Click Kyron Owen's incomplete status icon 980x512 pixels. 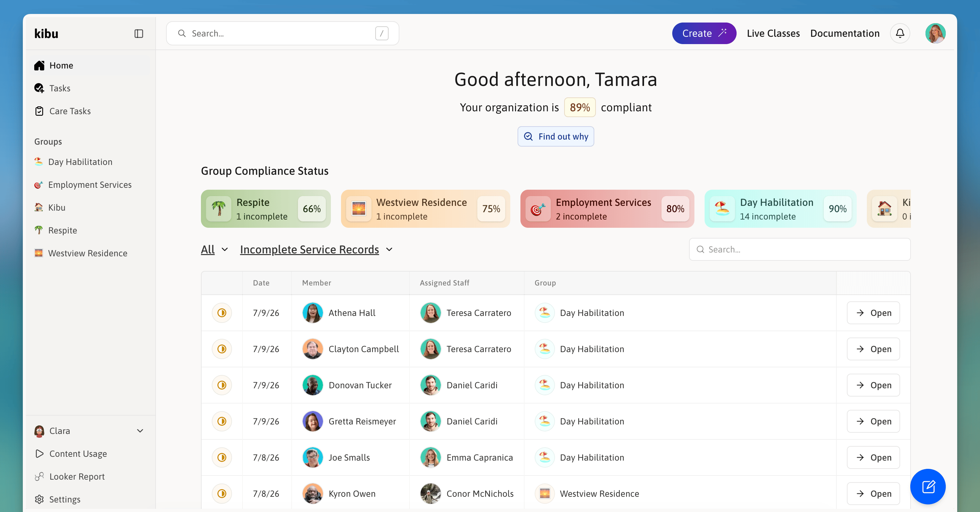[x=222, y=494]
